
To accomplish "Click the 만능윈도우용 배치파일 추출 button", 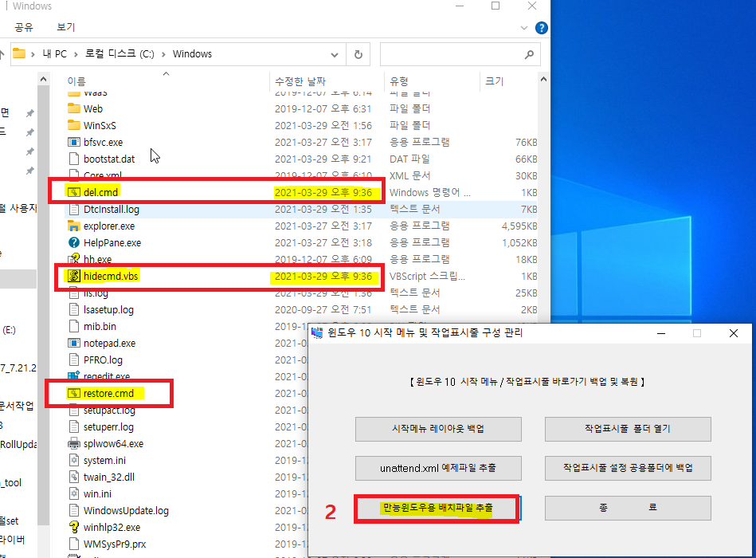I will click(437, 508).
